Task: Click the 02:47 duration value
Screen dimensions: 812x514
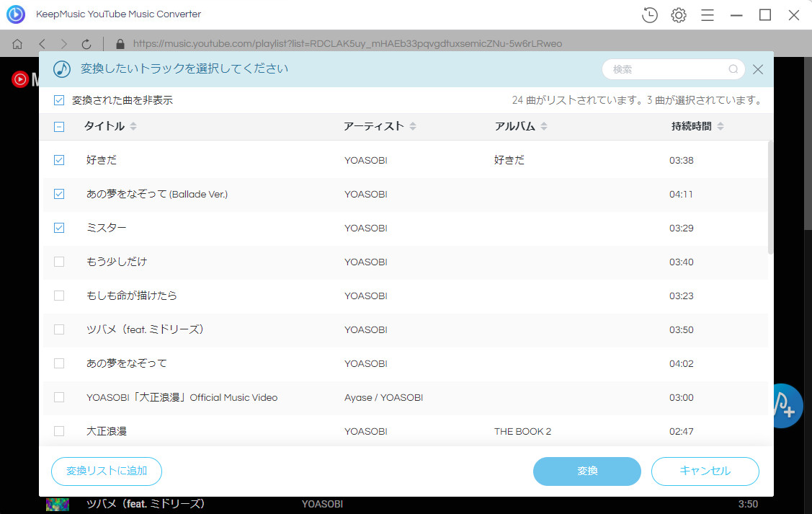Action: (681, 431)
